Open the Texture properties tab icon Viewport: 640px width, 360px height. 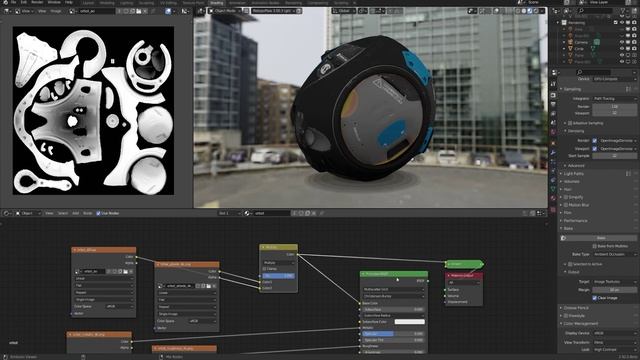[553, 209]
